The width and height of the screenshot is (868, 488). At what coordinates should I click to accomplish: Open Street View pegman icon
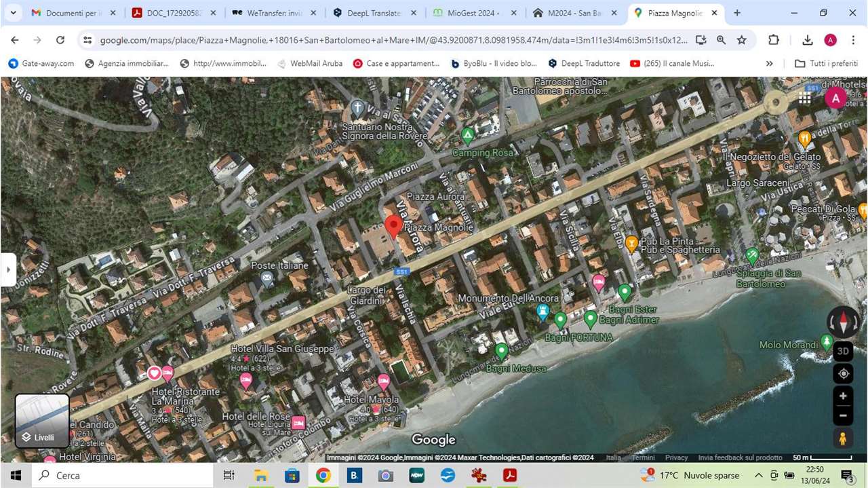[x=843, y=438]
